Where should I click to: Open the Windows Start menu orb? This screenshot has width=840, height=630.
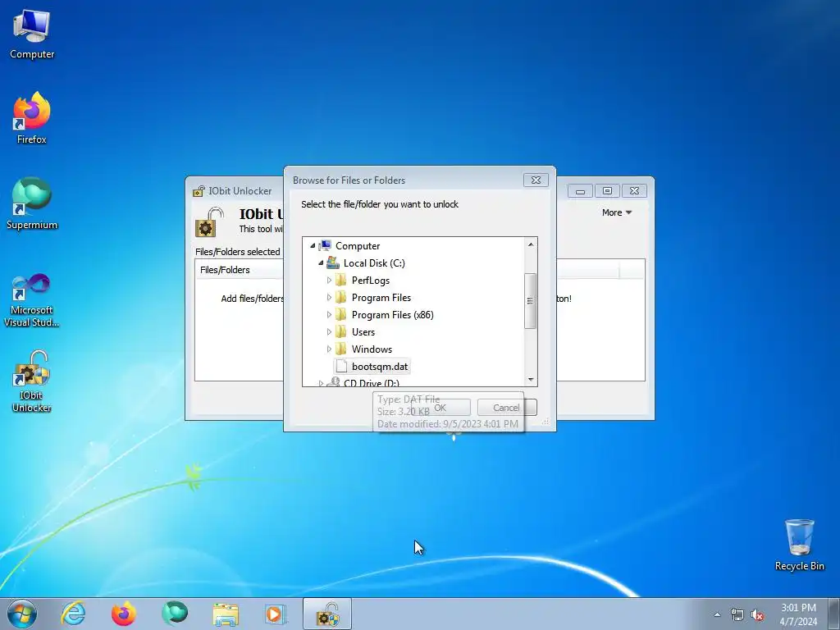(22, 614)
